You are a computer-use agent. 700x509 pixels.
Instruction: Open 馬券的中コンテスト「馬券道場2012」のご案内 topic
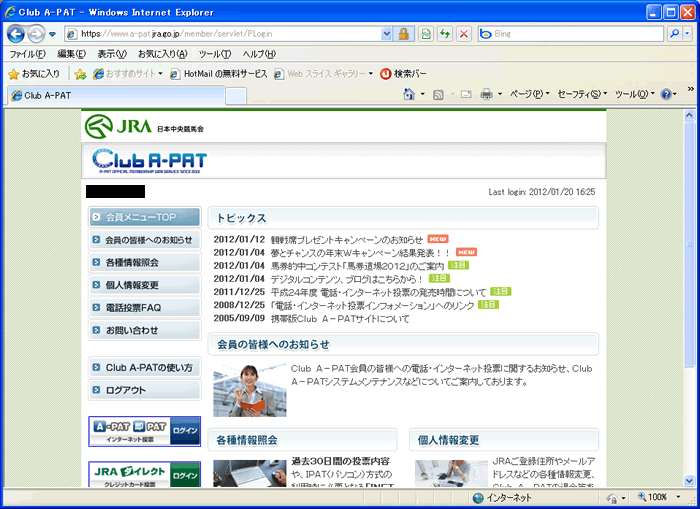coord(357,266)
